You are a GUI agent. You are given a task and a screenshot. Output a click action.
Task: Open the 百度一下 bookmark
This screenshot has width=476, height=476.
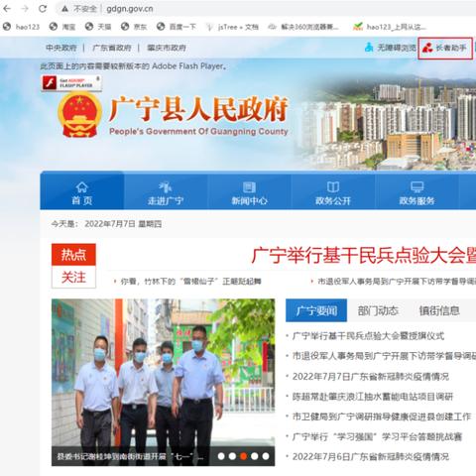pos(177,27)
